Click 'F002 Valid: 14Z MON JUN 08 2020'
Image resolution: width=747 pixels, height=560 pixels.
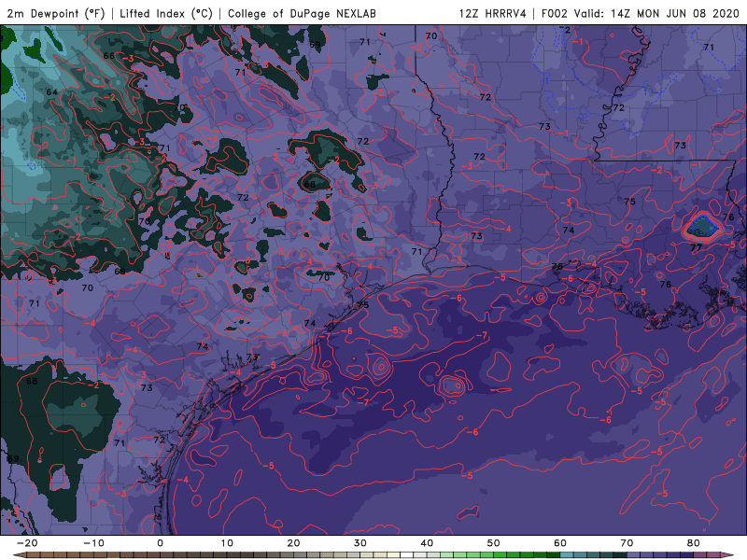pos(640,14)
